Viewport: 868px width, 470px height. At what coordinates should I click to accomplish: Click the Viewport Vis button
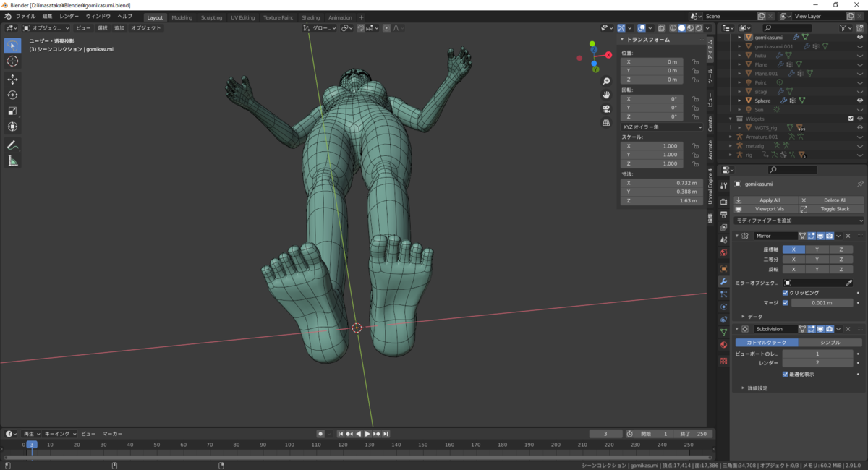click(x=766, y=209)
